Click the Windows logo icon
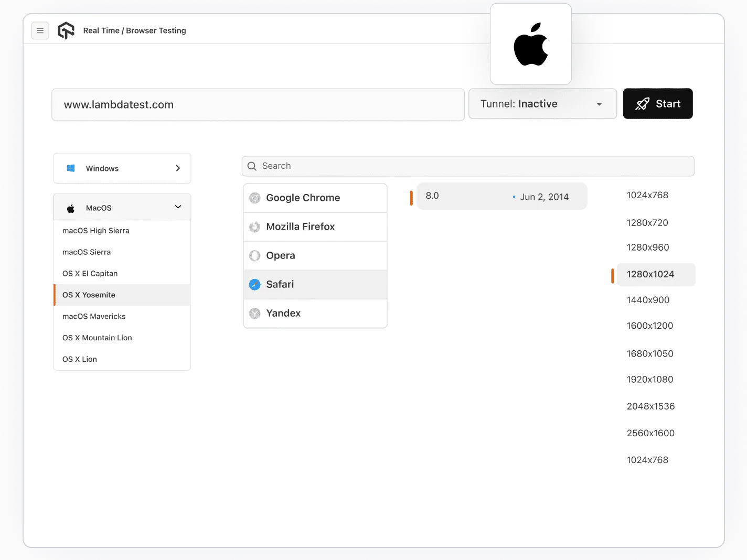Screen dimensions: 747x560 tap(70, 168)
